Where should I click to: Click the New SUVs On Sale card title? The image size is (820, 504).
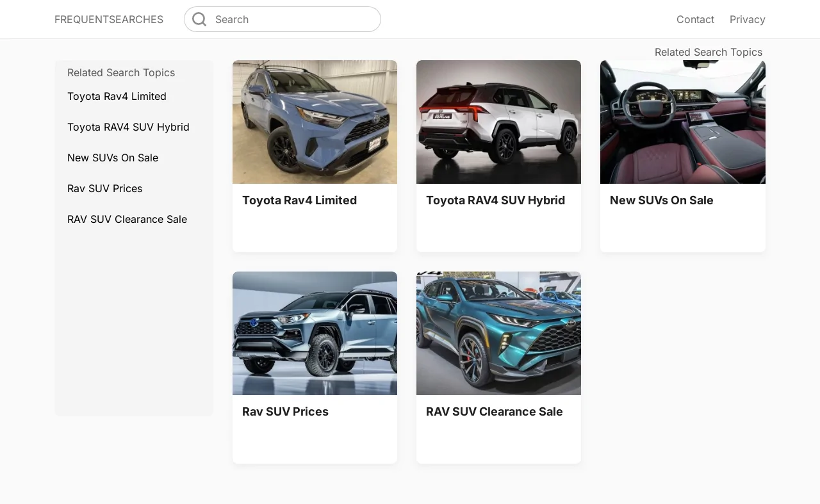[661, 200]
